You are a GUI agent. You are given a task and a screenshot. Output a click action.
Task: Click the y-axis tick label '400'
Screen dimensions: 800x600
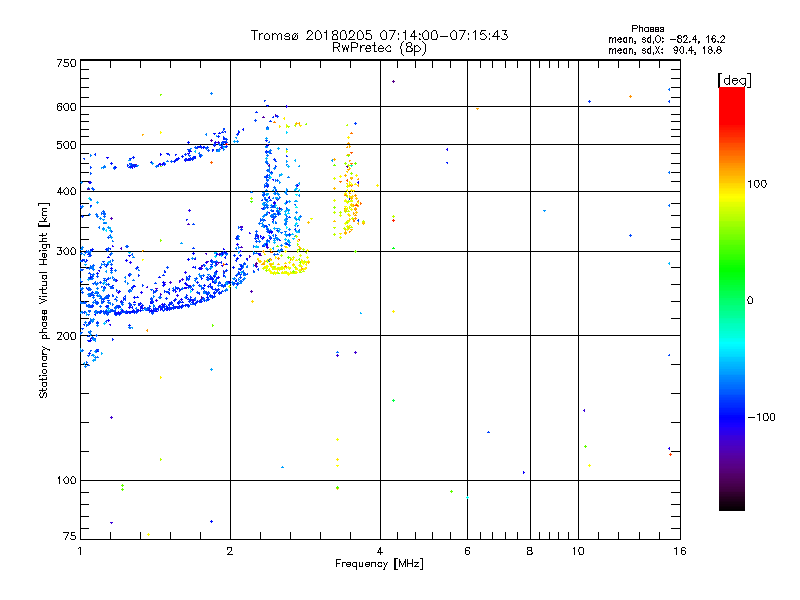coord(66,191)
